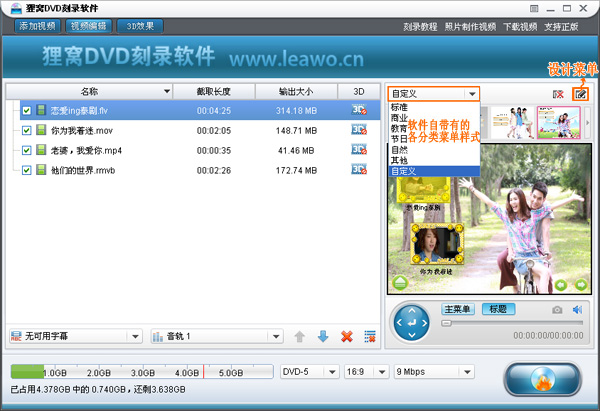Click 3D icon for 老婆，我爱你.mp4 row

[x=359, y=149]
